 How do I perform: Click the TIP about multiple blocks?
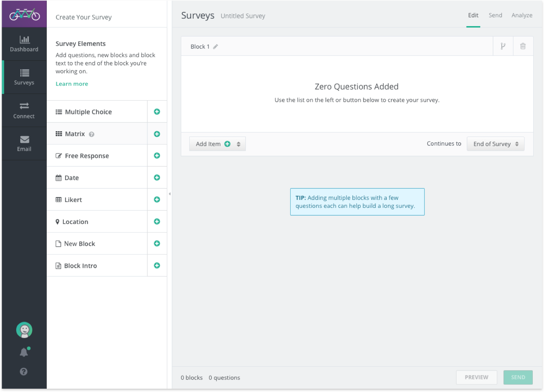click(357, 202)
